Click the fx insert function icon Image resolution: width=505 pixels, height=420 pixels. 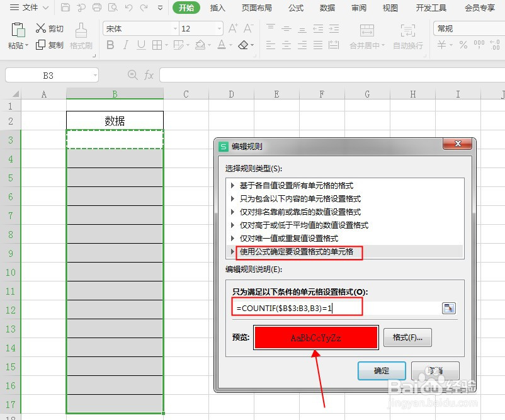point(149,75)
